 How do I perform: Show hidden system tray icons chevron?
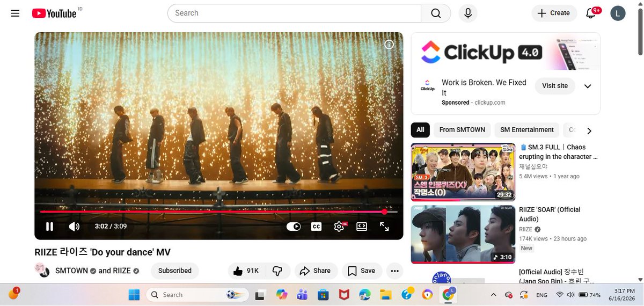point(494,295)
